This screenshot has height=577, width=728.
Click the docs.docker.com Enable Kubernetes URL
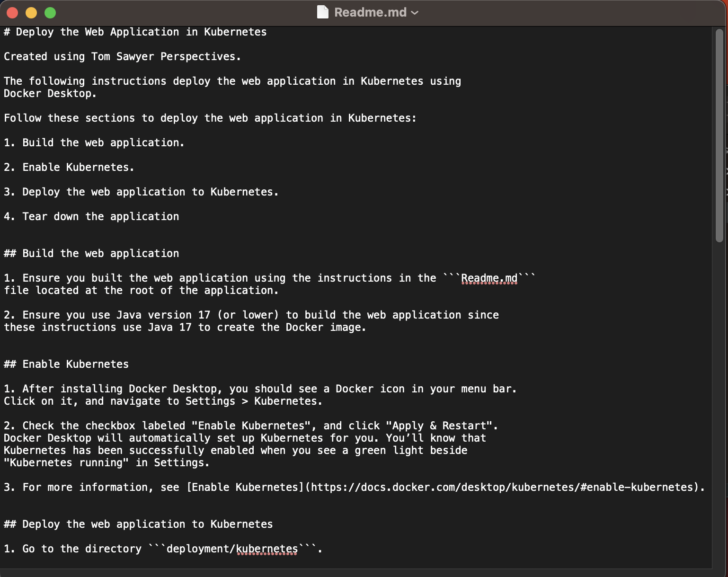point(502,488)
